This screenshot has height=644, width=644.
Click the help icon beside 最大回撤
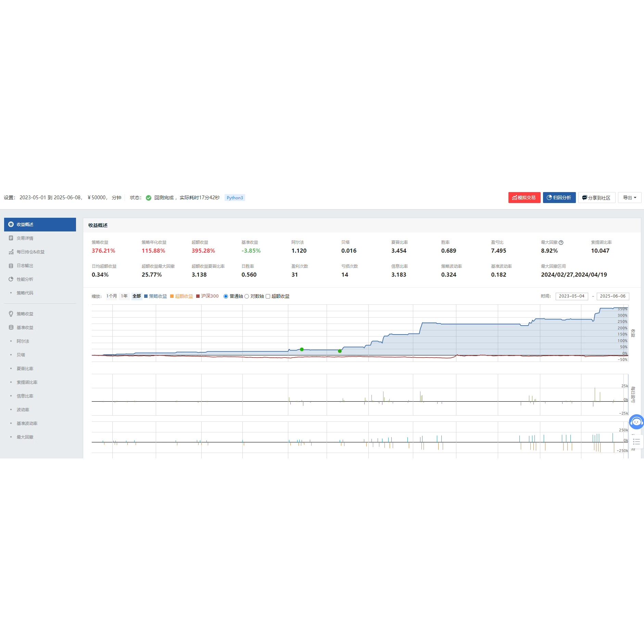click(x=561, y=243)
